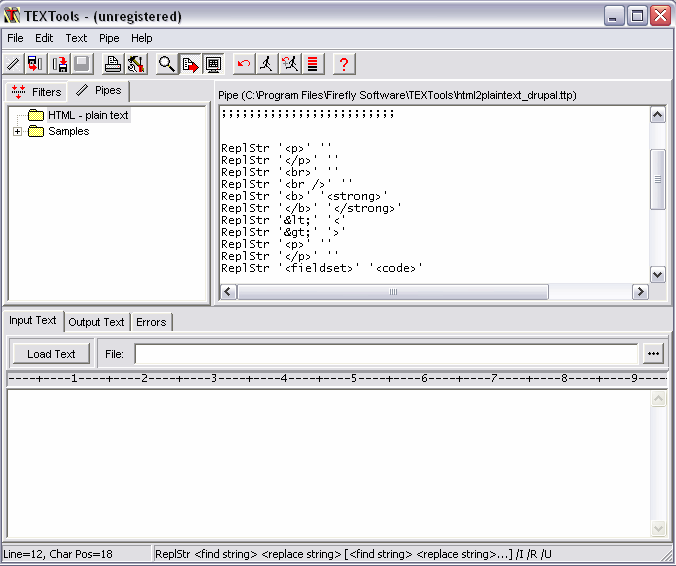Click the red stacked lines icon

click(x=312, y=64)
